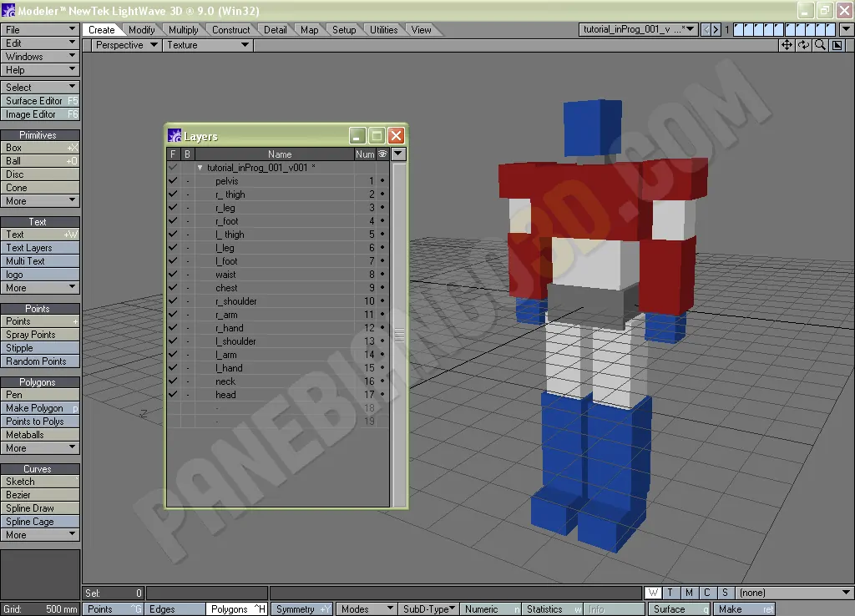Open the Edit menu dropdown
The width and height of the screenshot is (855, 616).
pyautogui.click(x=40, y=43)
